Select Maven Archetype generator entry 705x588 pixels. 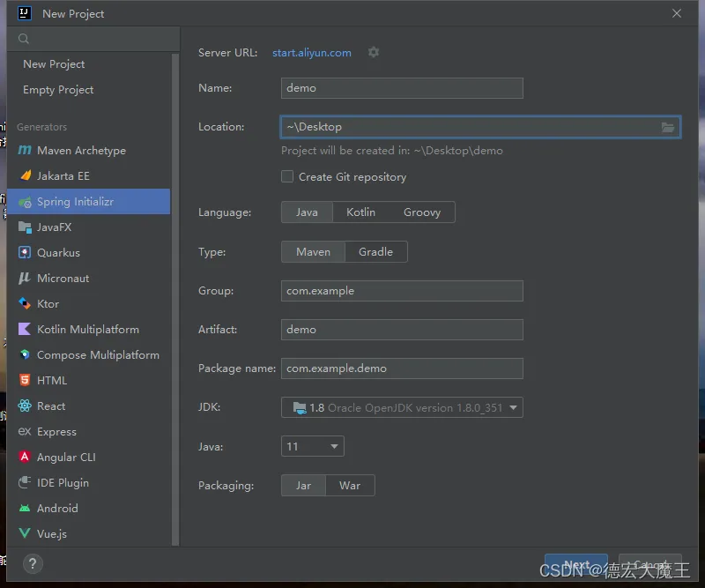tap(89, 150)
